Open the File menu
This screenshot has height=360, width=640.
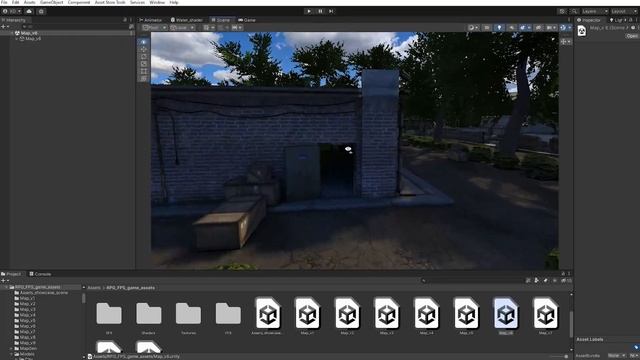pos(4,2)
